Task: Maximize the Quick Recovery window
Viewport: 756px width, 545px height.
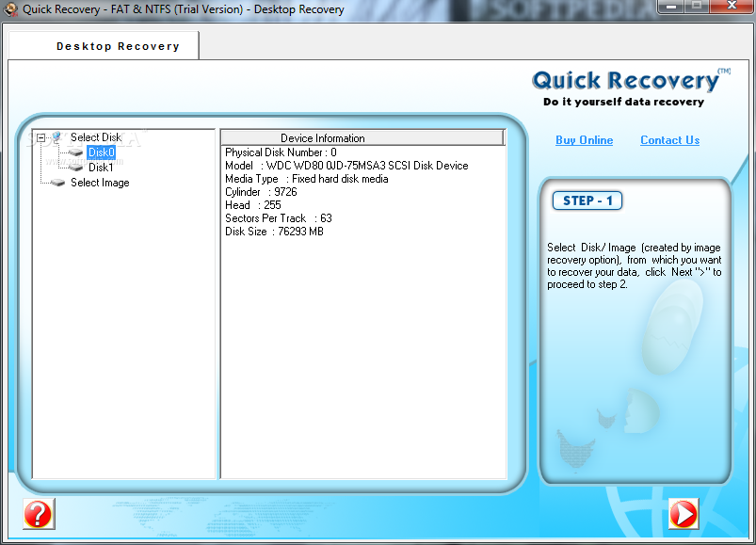Action: 697,7
